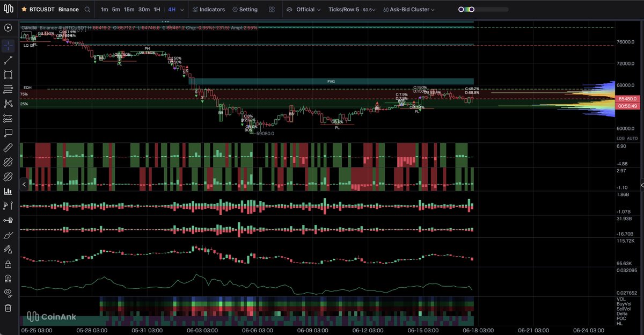Select the XABCD pattern tool
The height and width of the screenshot is (335, 644).
click(8, 104)
